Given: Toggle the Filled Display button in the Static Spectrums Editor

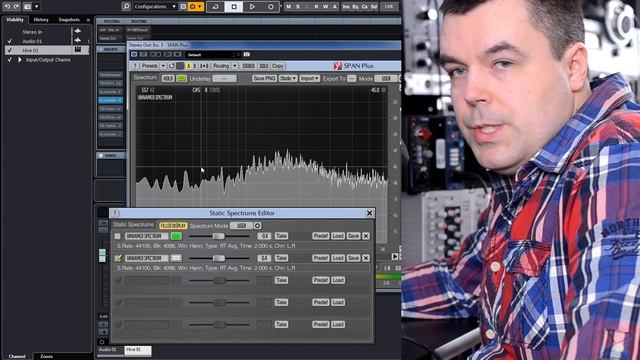Looking at the screenshot, I should (x=173, y=226).
